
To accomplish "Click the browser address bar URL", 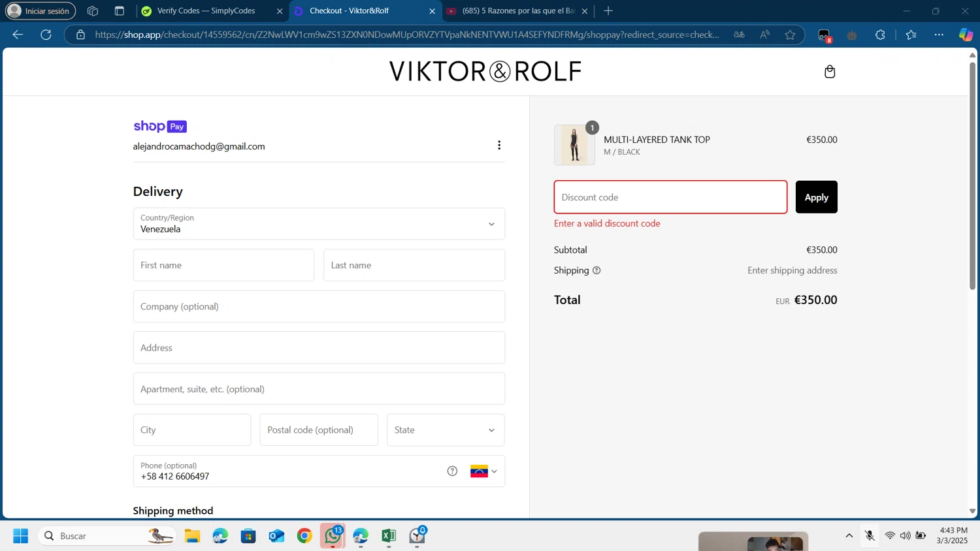I will coord(407,35).
